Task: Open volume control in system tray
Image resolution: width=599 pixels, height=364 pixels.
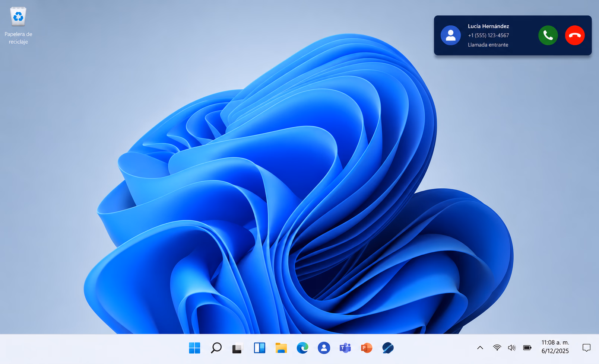Action: point(512,348)
